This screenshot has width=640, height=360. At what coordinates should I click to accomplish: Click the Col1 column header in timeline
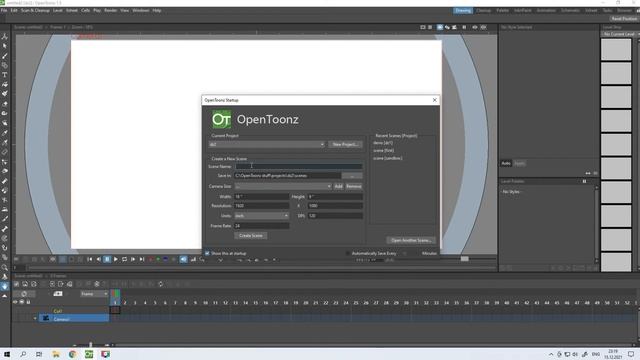point(58,311)
